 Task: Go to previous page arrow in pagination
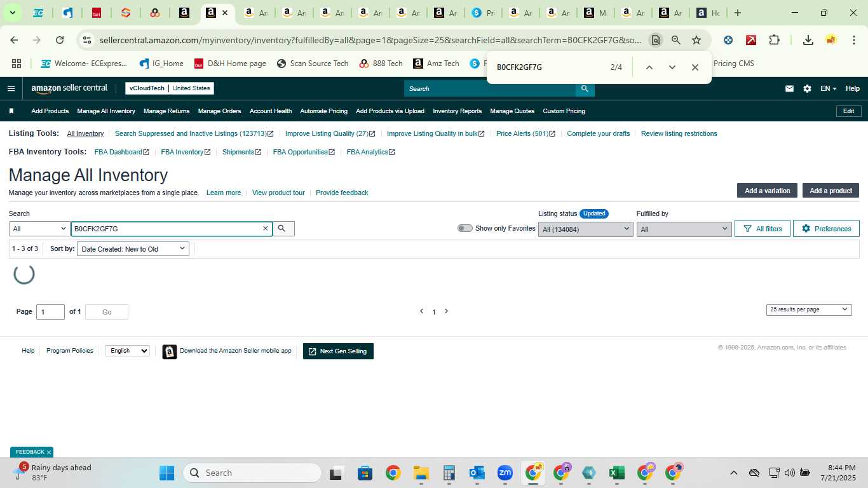tap(421, 311)
